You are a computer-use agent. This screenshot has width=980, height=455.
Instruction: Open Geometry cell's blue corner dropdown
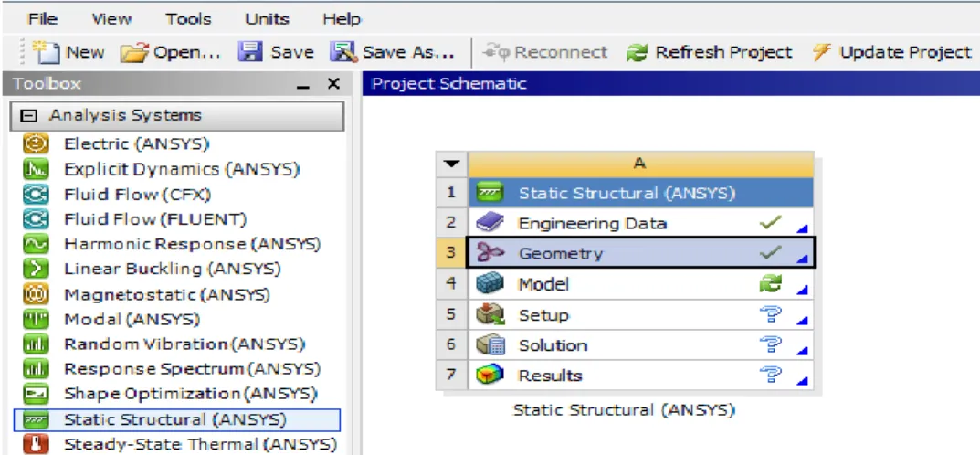pos(803,259)
